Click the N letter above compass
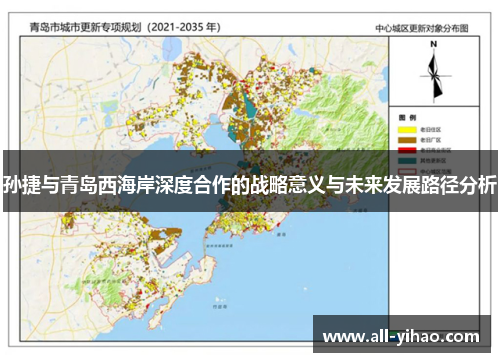500x362 pixels. (433, 44)
